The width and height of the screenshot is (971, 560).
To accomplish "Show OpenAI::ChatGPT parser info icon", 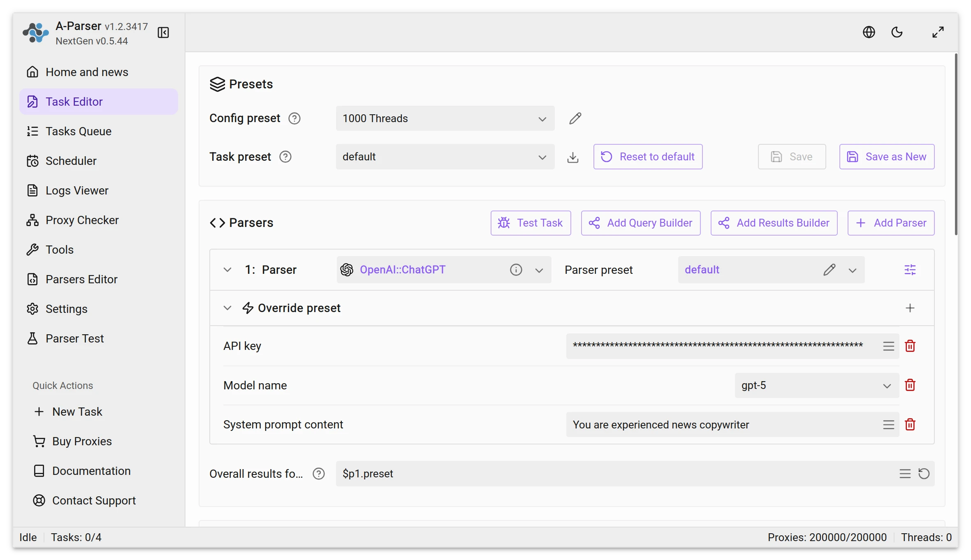I will [516, 270].
